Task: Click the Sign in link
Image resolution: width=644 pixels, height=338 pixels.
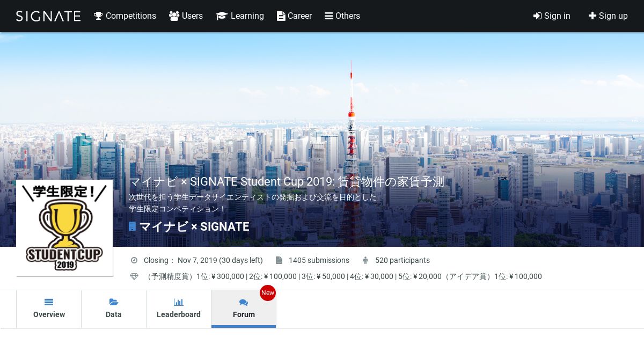Action: point(552,16)
